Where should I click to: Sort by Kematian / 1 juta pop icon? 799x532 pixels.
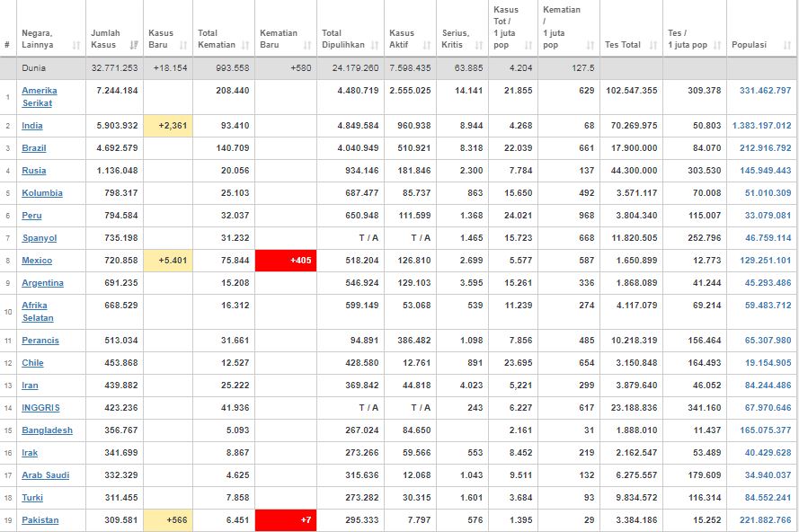point(590,45)
